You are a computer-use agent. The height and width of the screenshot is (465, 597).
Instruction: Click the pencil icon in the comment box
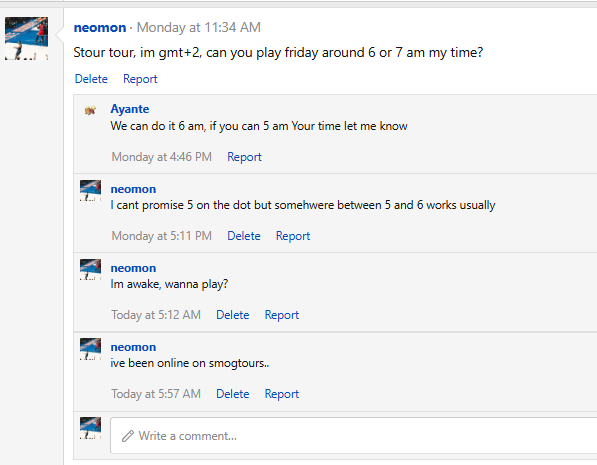[x=128, y=436]
